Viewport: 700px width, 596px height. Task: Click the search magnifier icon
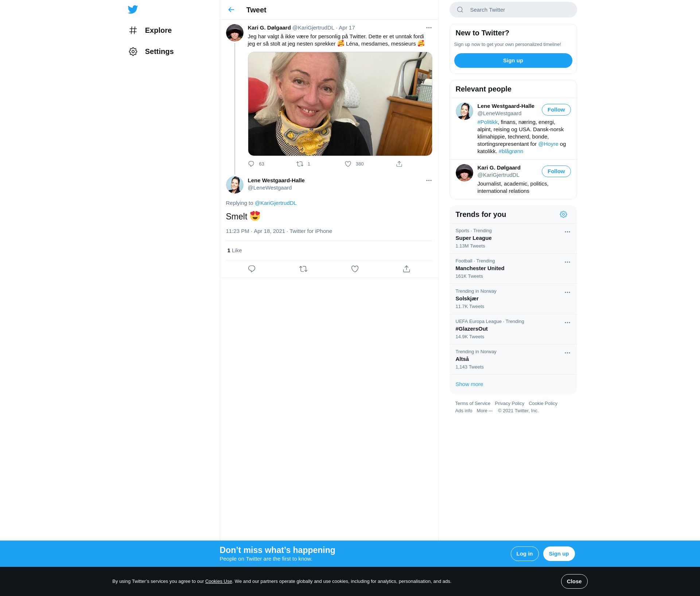460,10
